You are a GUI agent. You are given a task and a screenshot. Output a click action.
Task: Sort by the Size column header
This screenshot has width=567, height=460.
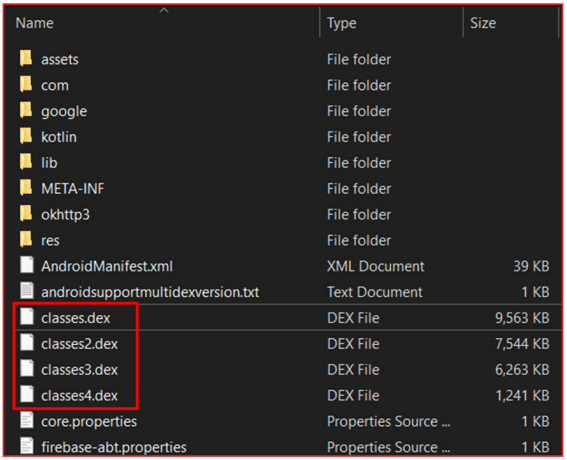coord(483,23)
